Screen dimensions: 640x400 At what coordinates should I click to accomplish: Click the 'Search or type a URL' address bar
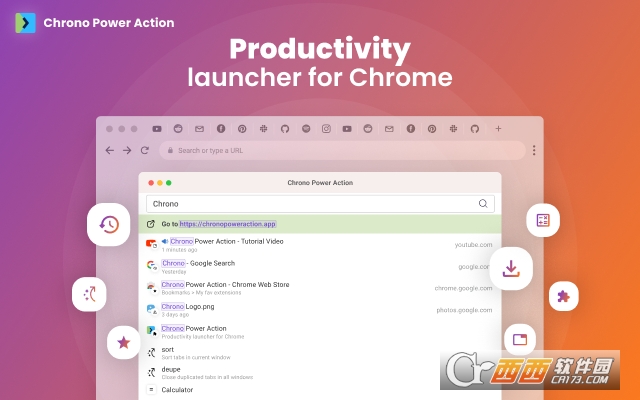[342, 151]
